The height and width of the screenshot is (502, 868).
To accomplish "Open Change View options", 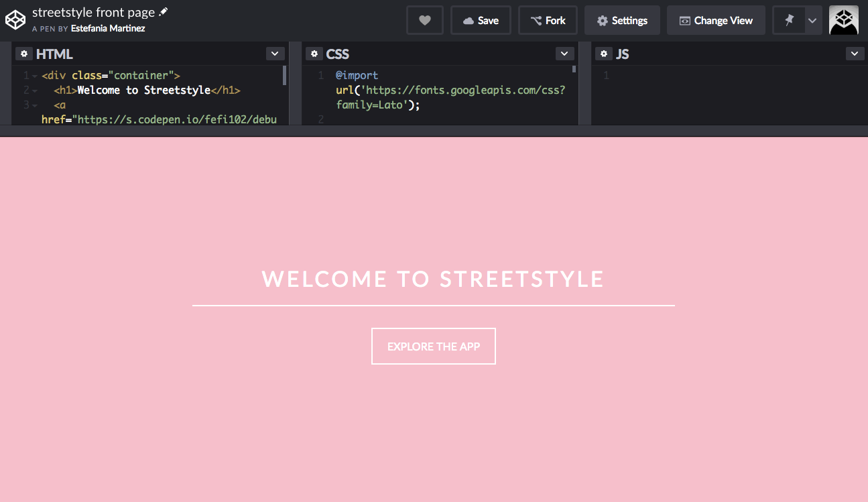I will (716, 21).
